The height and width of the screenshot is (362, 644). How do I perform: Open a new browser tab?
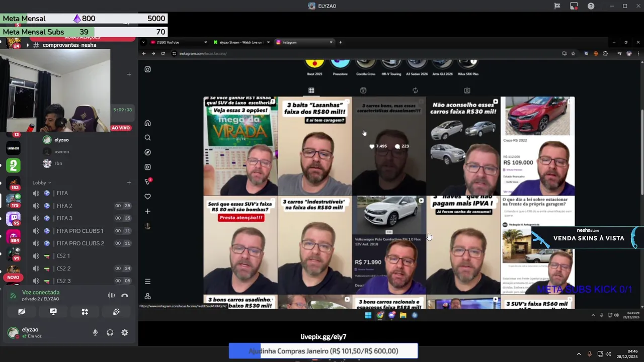pyautogui.click(x=341, y=42)
